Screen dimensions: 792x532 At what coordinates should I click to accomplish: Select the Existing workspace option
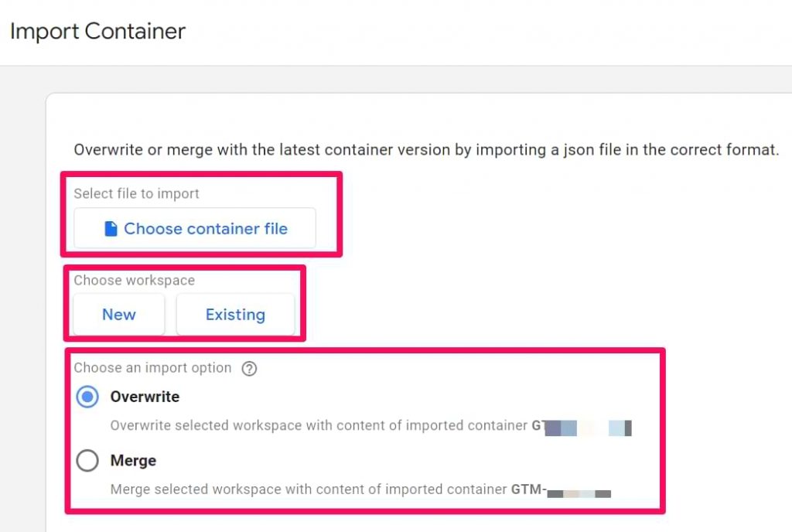click(235, 315)
